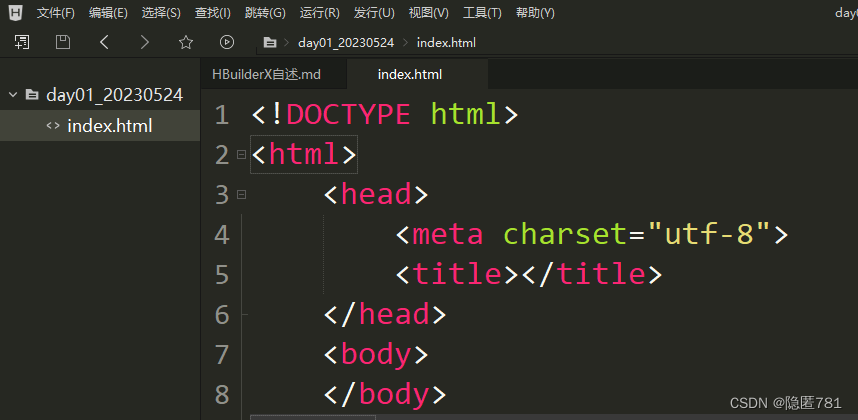Screen dimensions: 858x420
Task: Click line number 8 in gutter
Action: pyautogui.click(x=222, y=394)
